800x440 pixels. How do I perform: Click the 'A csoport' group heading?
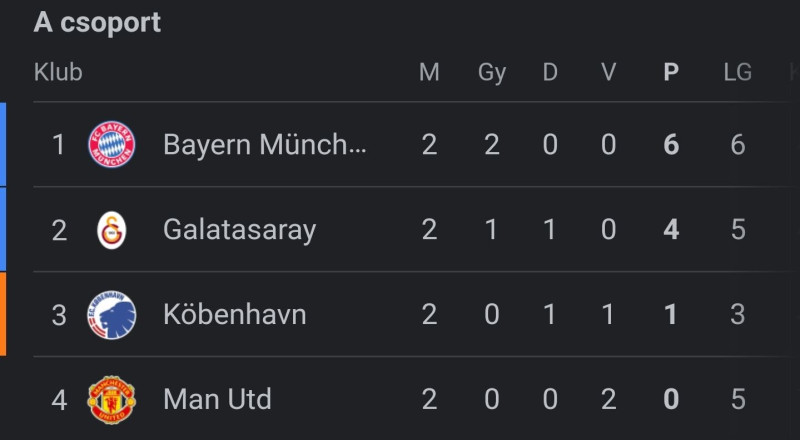coord(97,23)
